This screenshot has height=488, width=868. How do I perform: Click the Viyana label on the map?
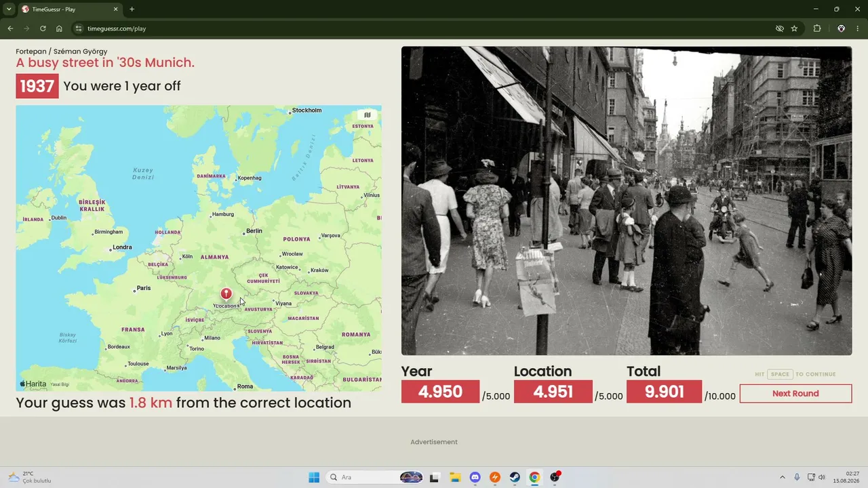coord(283,304)
